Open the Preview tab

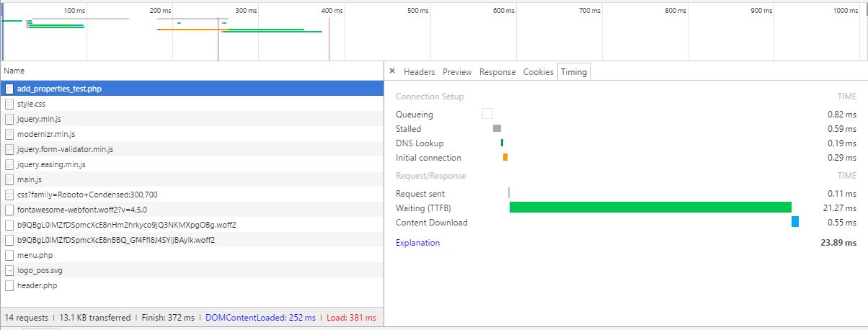(457, 72)
